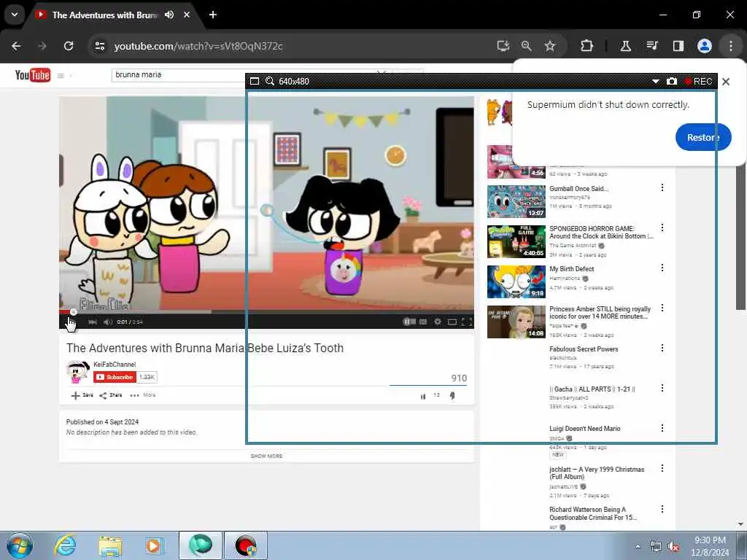
Task: Click the recorder fullscreen region icon
Action: click(255, 82)
